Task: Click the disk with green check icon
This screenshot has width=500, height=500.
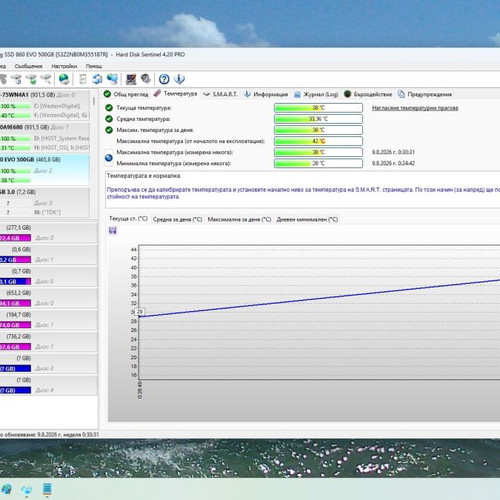Action: click(31, 79)
